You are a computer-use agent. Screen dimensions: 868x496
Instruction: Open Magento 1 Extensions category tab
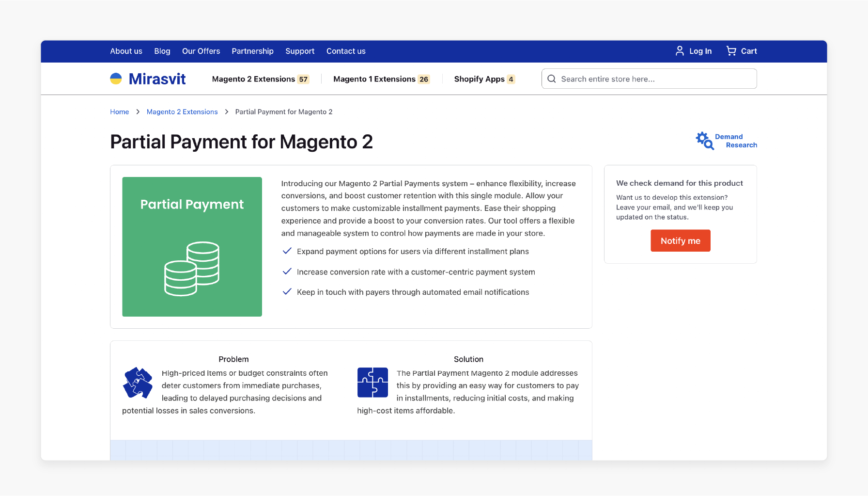click(x=374, y=79)
